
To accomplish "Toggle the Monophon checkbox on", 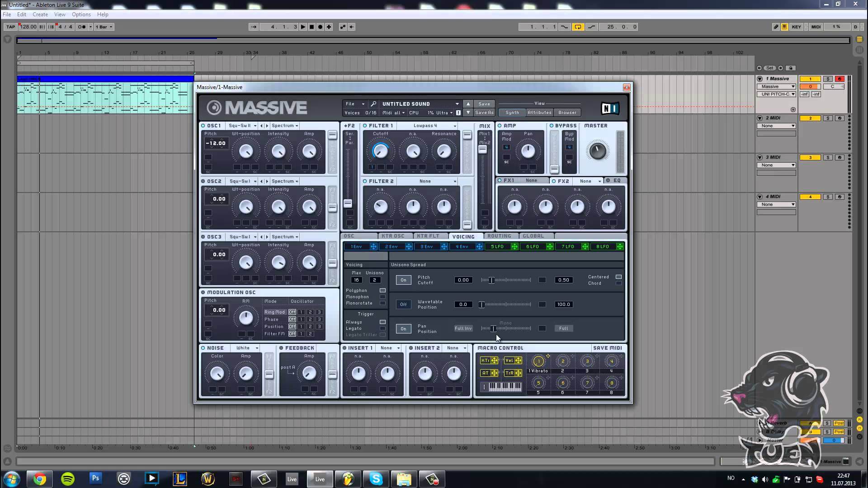I will point(383,297).
